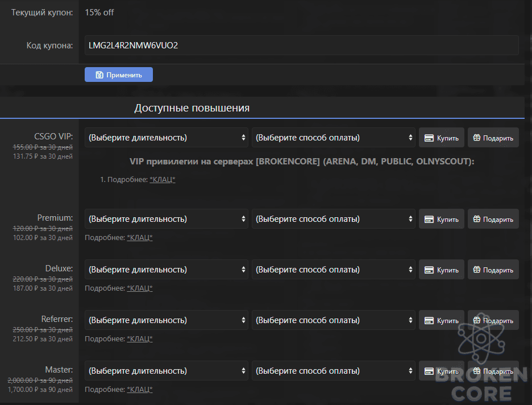Screen dimensions: 532x405
Task: Open the Master *КЛАЦ* details link
Action: click(x=140, y=390)
